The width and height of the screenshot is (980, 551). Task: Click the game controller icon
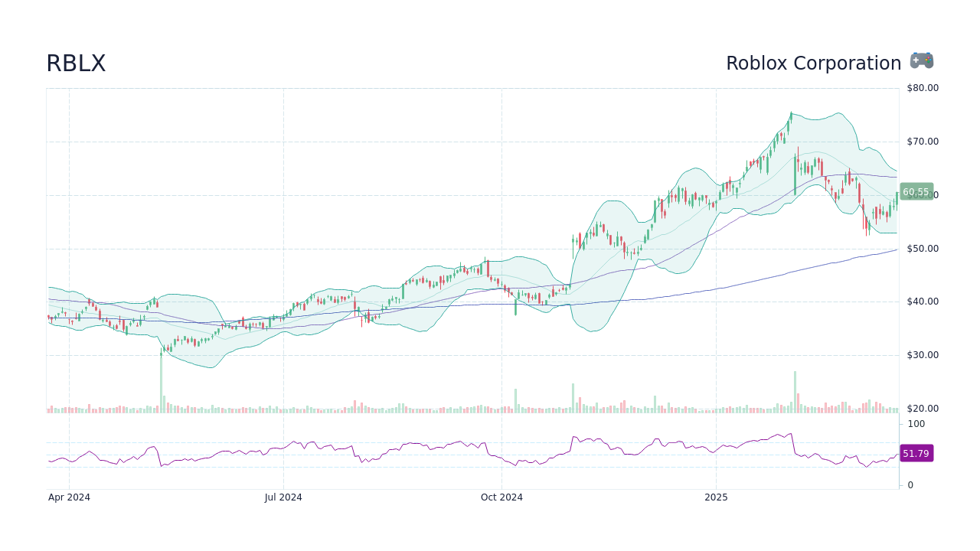922,60
